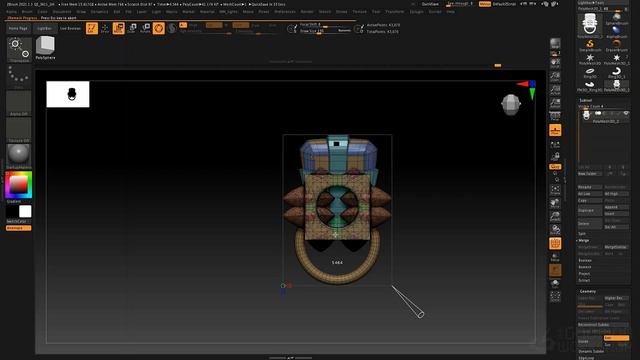Viewport: 640px width, 360px height.
Task: Open the Brush menu
Action: pos(27,12)
